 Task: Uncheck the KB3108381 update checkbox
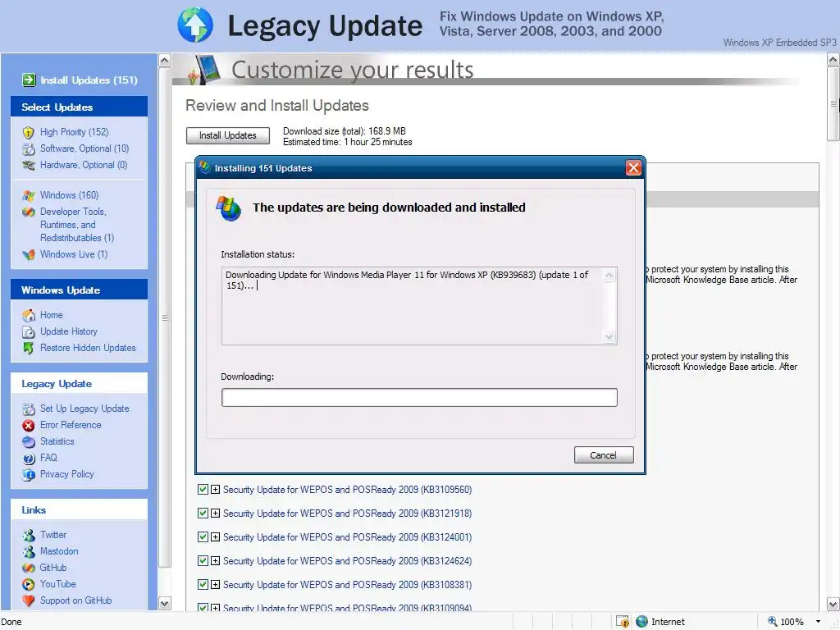[203, 584]
